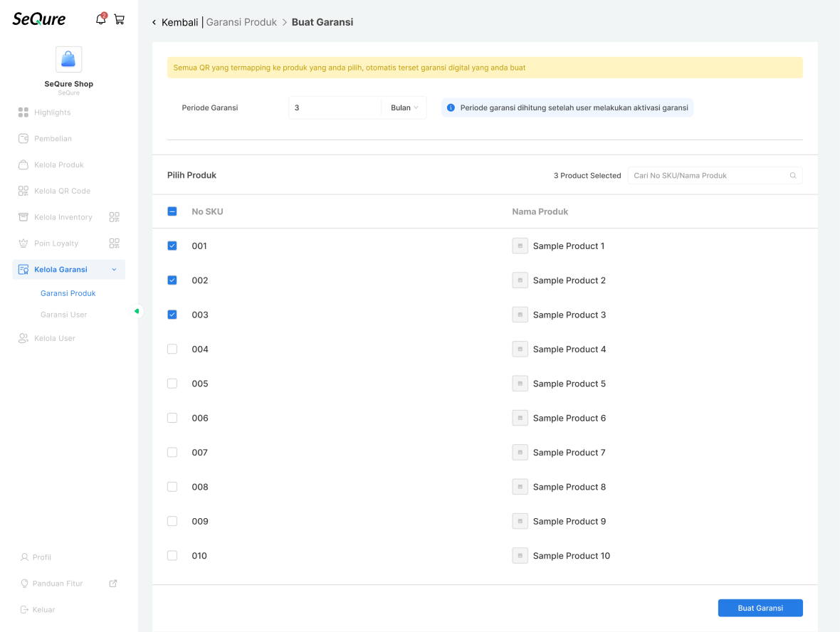Click the Highlights grid icon
Viewport: 840px width, 632px height.
click(23, 112)
